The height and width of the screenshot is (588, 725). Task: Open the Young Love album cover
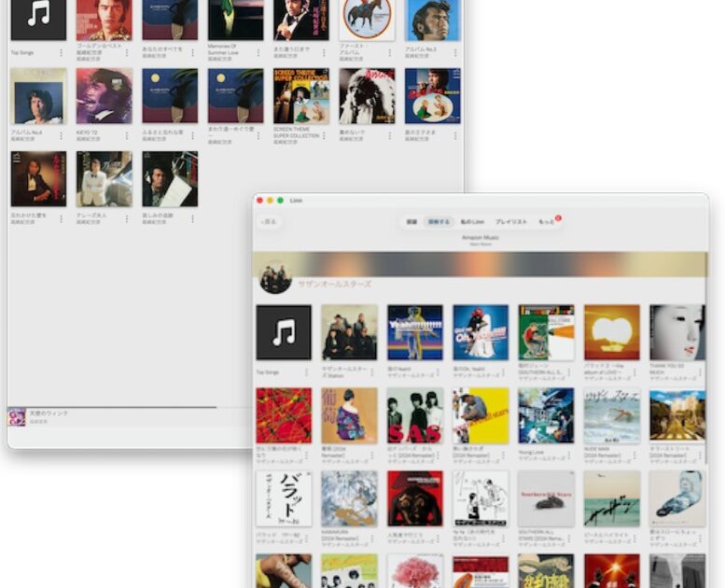(x=546, y=415)
